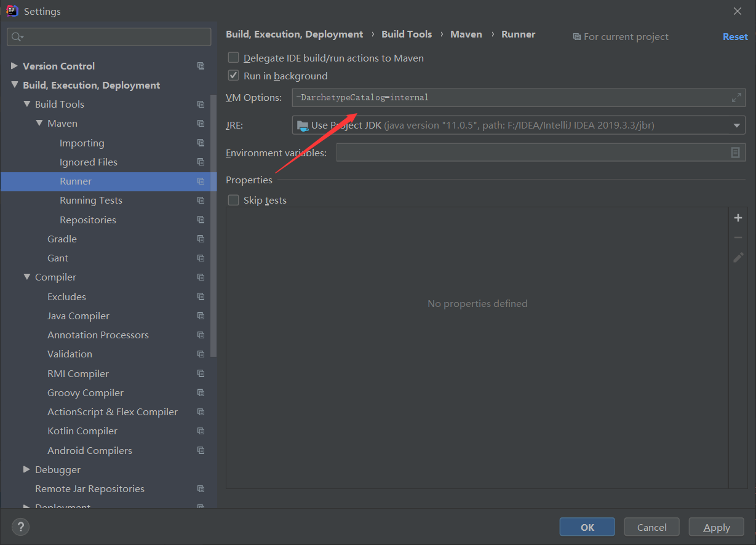Open help with question mark button
Image resolution: width=756 pixels, height=545 pixels.
pos(20,527)
